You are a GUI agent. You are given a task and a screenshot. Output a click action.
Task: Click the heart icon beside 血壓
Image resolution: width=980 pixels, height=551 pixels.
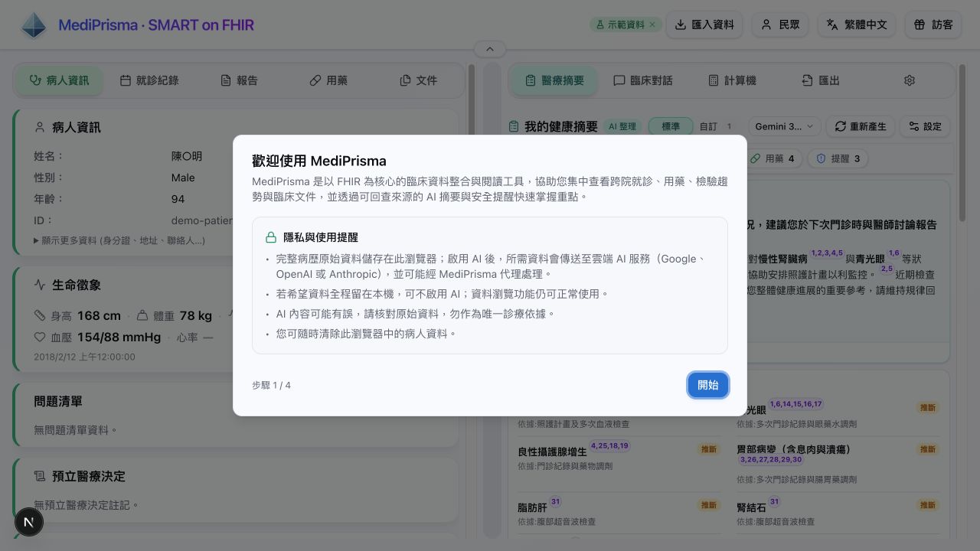[x=40, y=337]
